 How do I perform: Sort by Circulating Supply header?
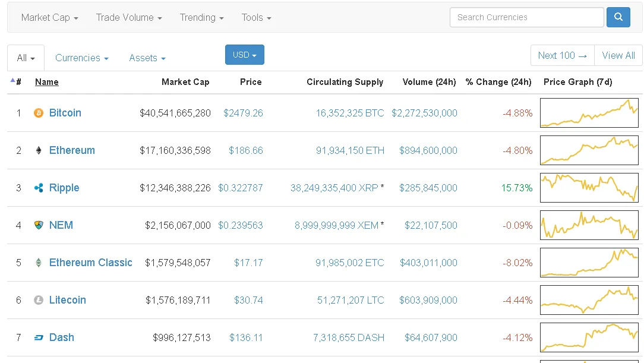(345, 82)
